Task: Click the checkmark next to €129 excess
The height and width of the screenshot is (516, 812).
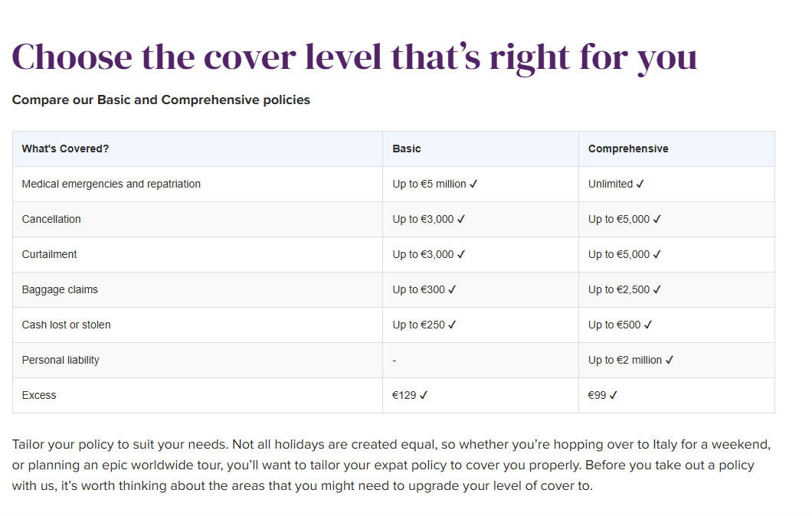Action: tap(424, 395)
